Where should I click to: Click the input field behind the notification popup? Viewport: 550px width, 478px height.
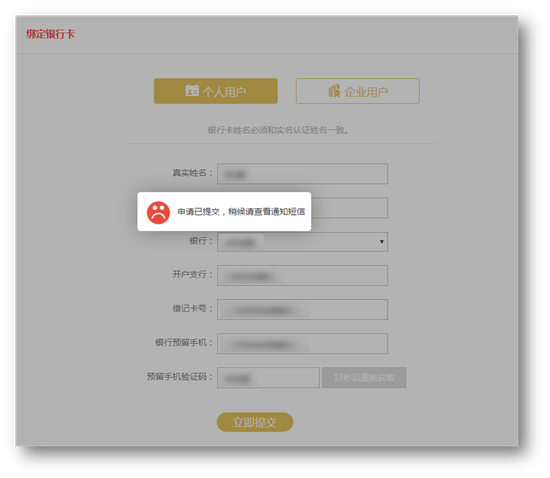coord(349,208)
